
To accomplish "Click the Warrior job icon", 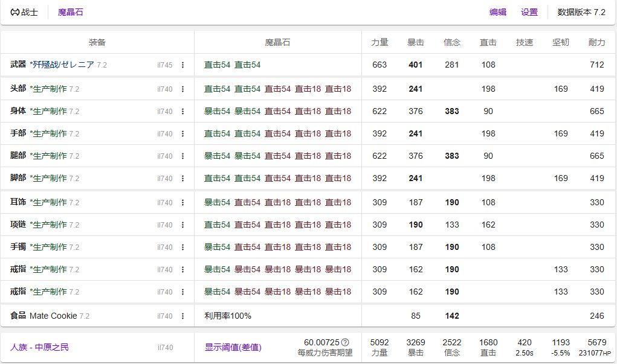I will pos(16,12).
